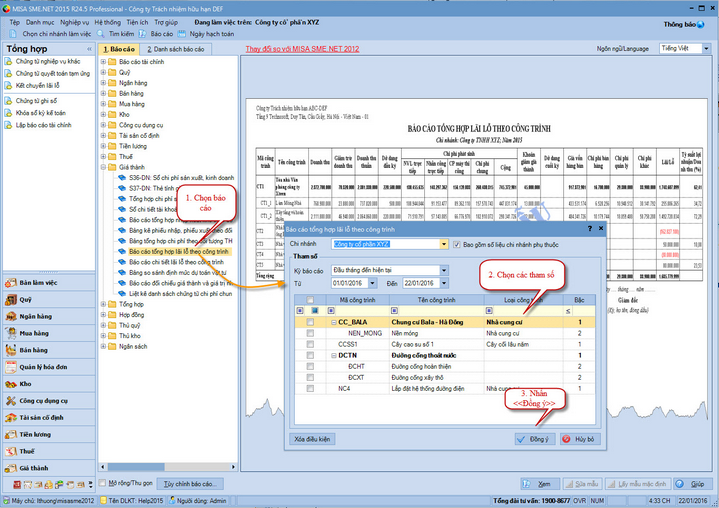Switch to 2. Danh sách báo cáo tab
Image resolution: width=719 pixels, height=508 pixels.
[176, 49]
